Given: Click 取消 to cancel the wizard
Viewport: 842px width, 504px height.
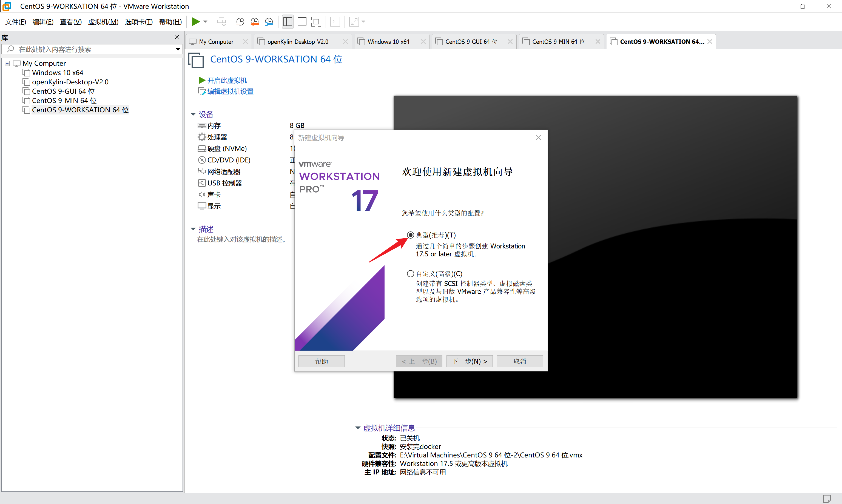Looking at the screenshot, I should click(520, 361).
